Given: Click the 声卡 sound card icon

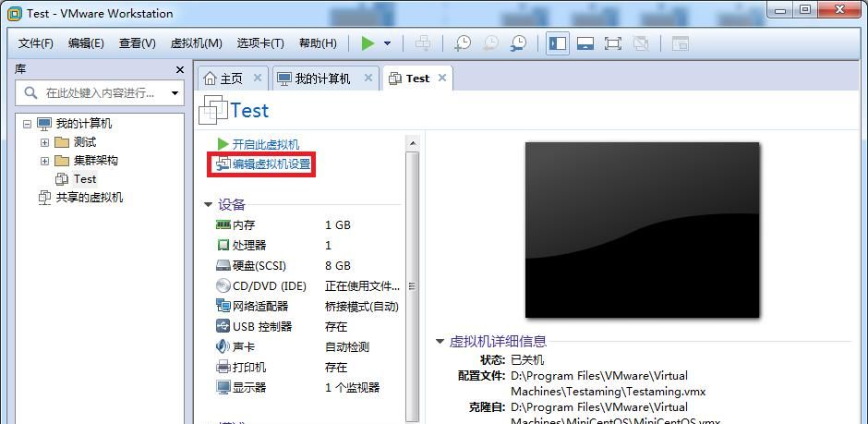Looking at the screenshot, I should tap(223, 346).
